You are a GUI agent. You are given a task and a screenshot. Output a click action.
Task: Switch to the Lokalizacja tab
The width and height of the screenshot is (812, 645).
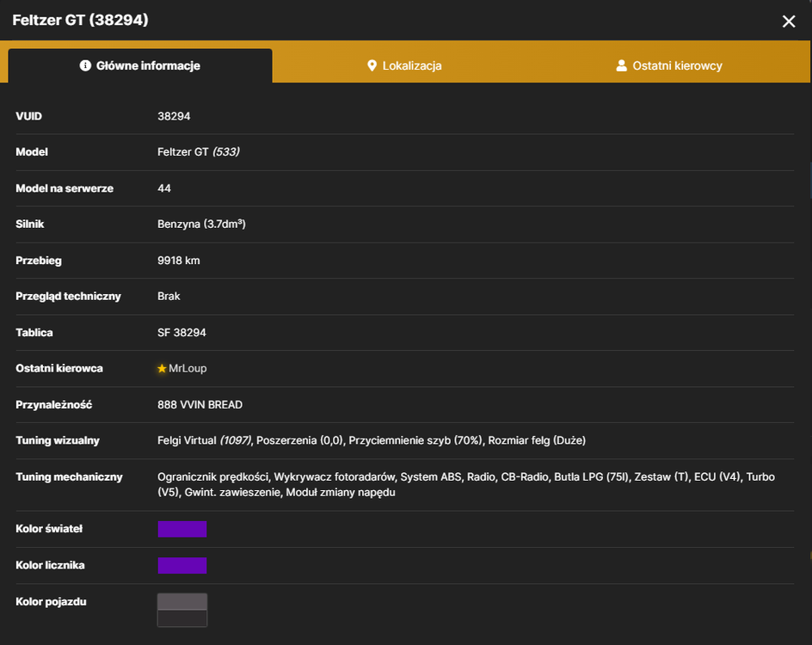tap(404, 65)
